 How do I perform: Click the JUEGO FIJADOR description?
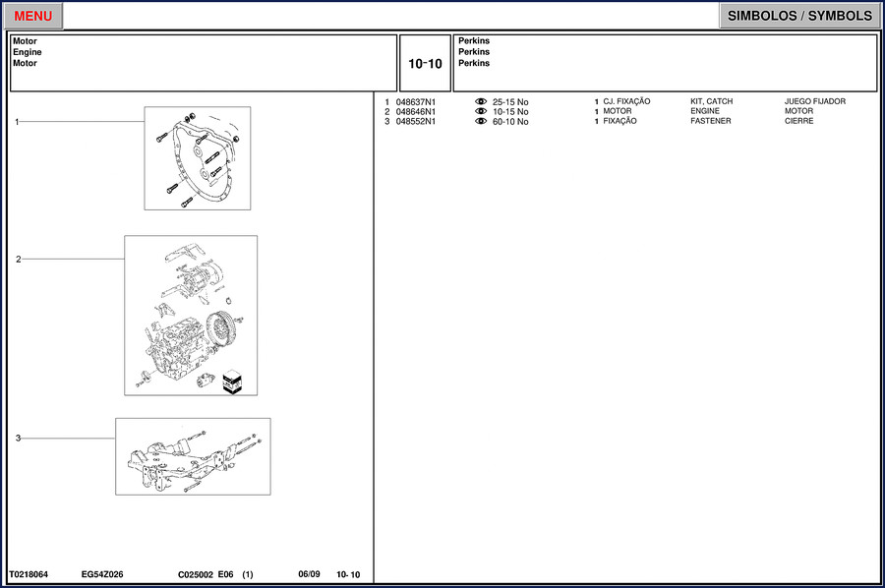[x=815, y=101]
